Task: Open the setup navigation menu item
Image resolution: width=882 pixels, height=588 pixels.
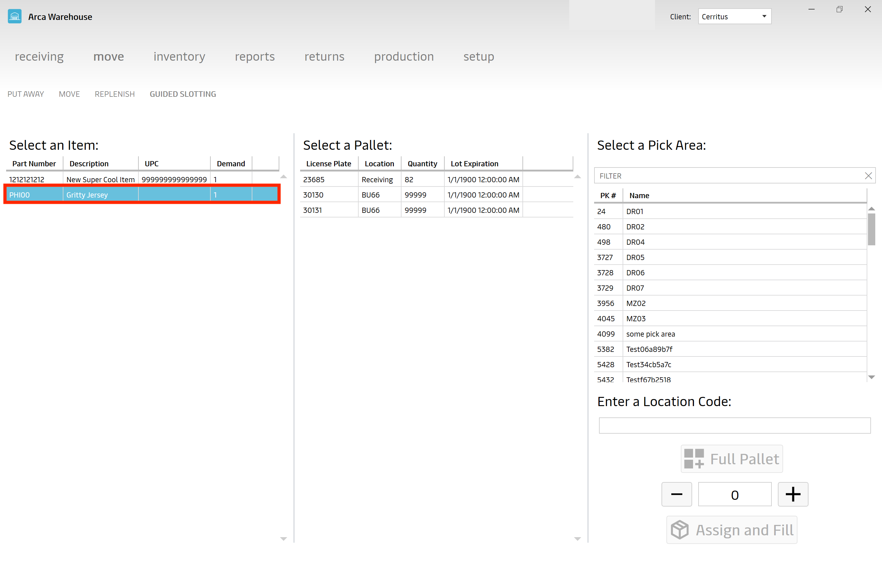Action: coord(478,56)
